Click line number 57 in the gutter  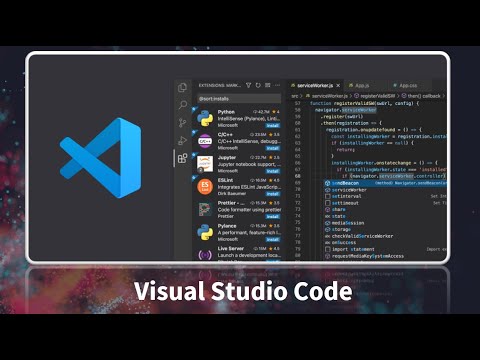click(298, 103)
